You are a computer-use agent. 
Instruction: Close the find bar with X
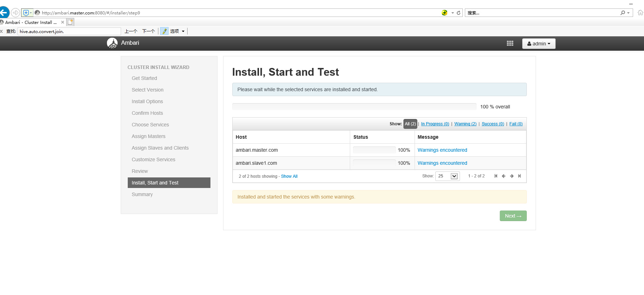[1, 31]
